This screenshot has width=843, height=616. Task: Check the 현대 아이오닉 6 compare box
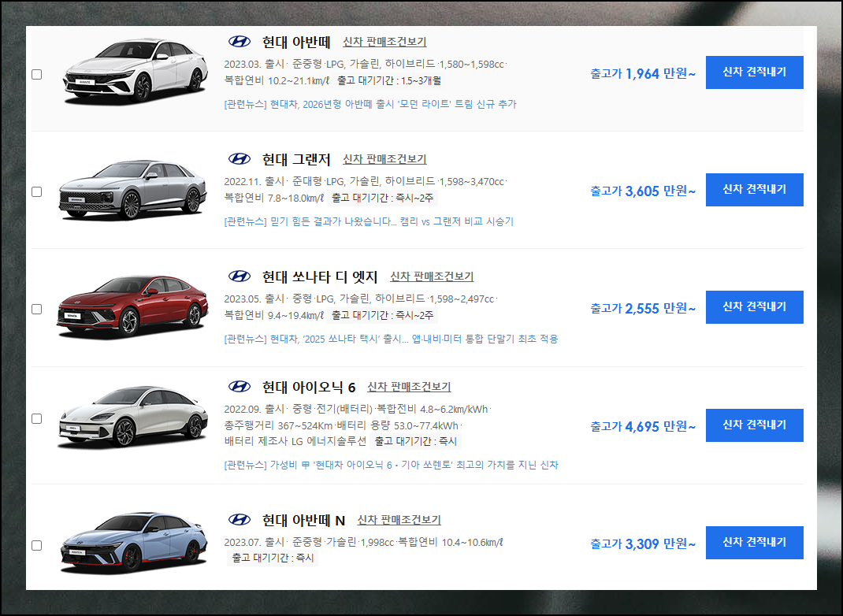(x=36, y=418)
